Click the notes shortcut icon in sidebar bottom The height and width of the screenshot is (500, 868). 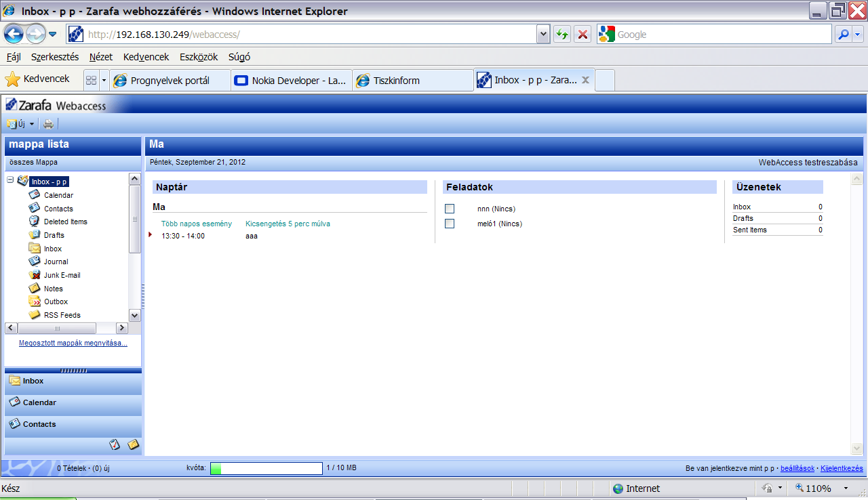pyautogui.click(x=134, y=444)
